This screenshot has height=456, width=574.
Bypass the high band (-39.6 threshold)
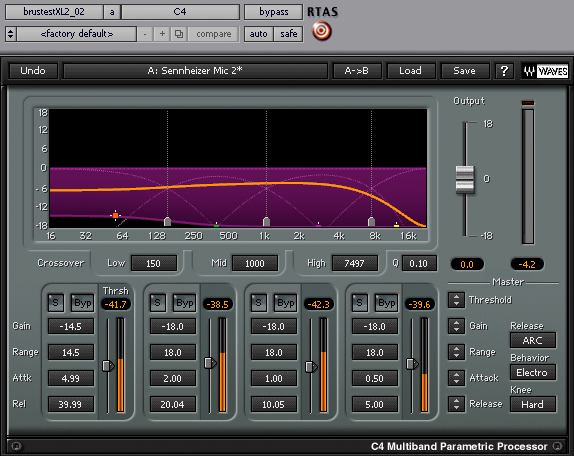click(387, 303)
